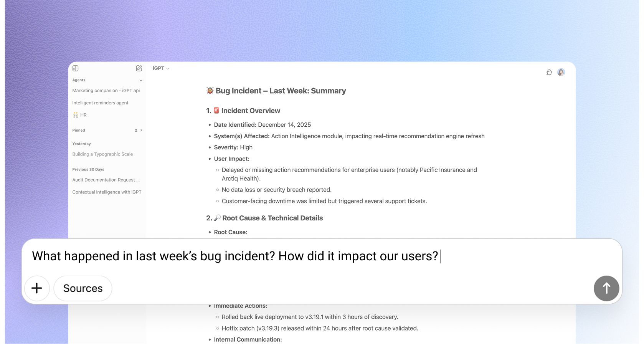Click the Sources button

(83, 288)
